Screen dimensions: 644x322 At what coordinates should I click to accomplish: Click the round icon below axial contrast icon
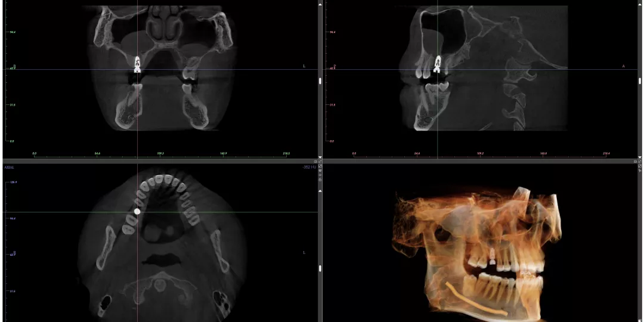[x=320, y=171]
